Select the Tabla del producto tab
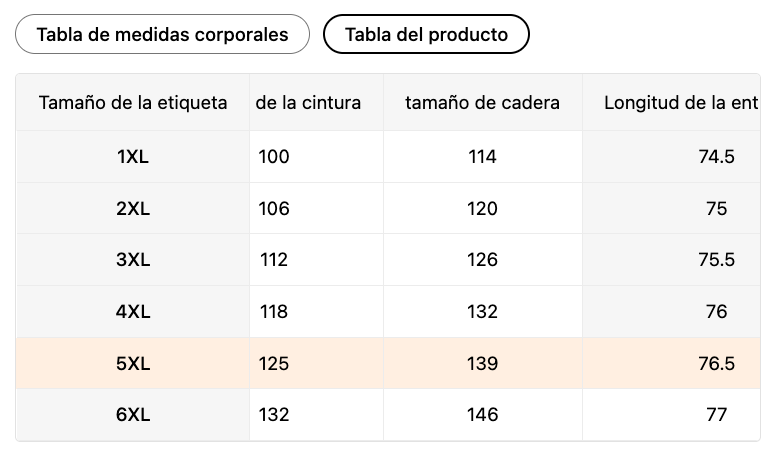This screenshot has width=770, height=454. pos(426,35)
